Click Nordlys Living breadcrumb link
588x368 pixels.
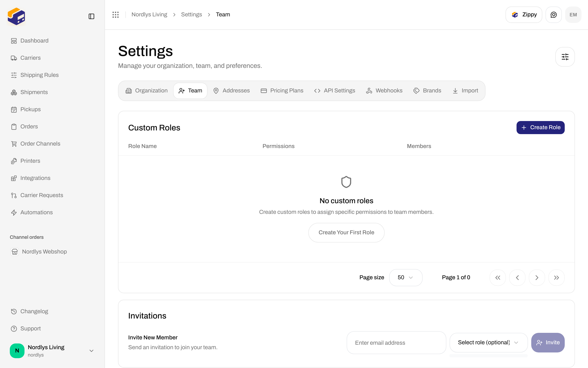[149, 15]
